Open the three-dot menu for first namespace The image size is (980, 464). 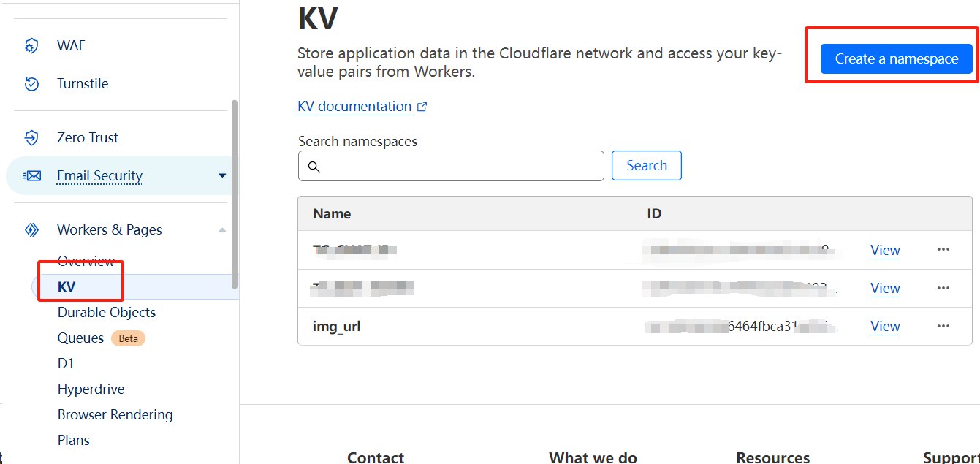943,249
